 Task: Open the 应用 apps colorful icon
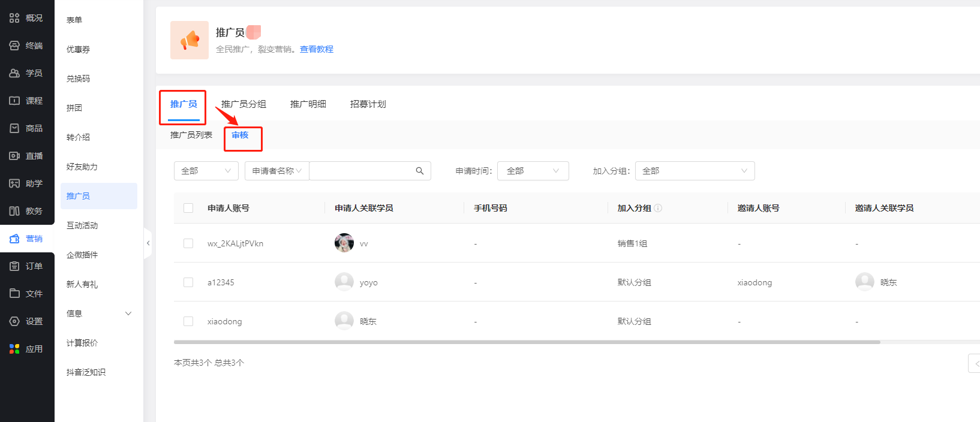[14, 349]
